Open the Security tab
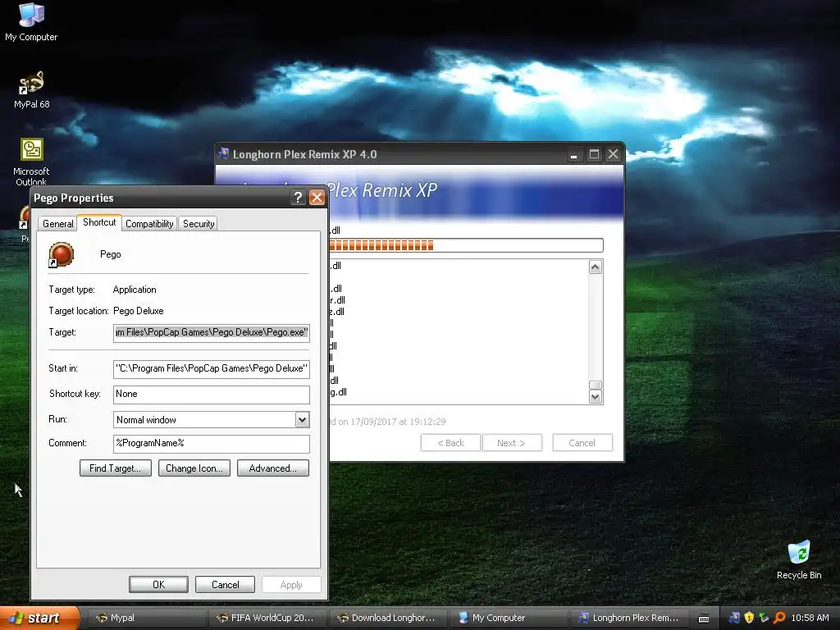The width and height of the screenshot is (840, 630). click(x=199, y=224)
